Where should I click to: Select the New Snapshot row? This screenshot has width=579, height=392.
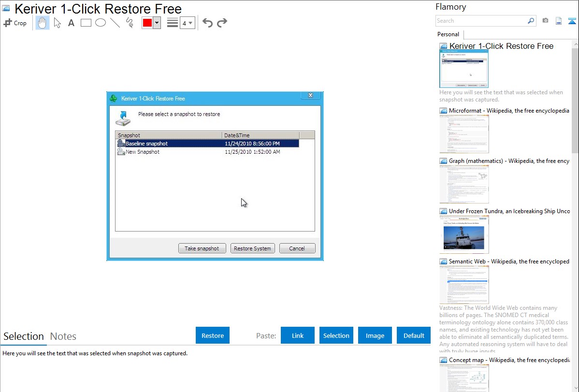(208, 152)
